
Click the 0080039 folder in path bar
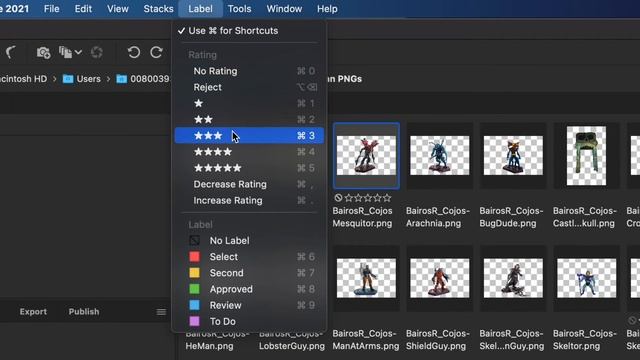[x=143, y=79]
